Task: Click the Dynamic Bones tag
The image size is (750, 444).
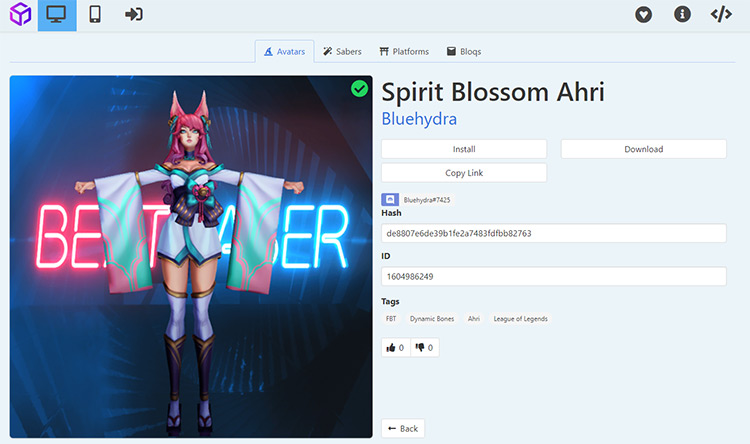Action: click(x=432, y=319)
